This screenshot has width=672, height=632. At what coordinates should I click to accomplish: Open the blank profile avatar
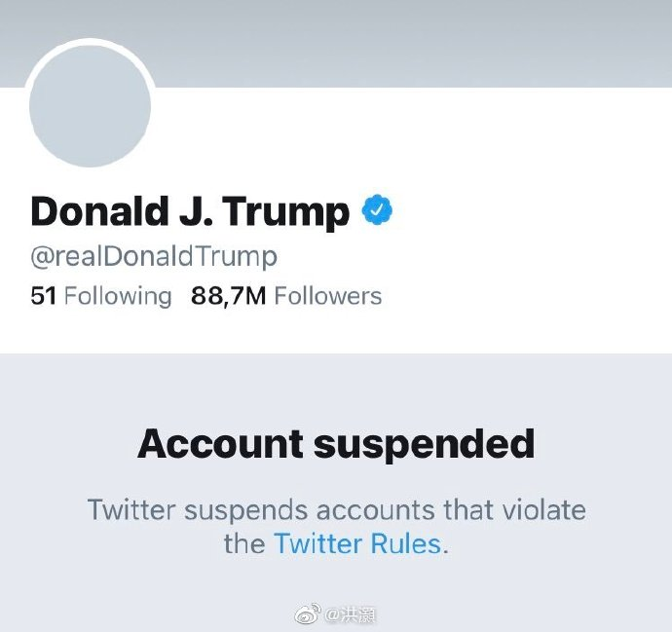pos(91,104)
